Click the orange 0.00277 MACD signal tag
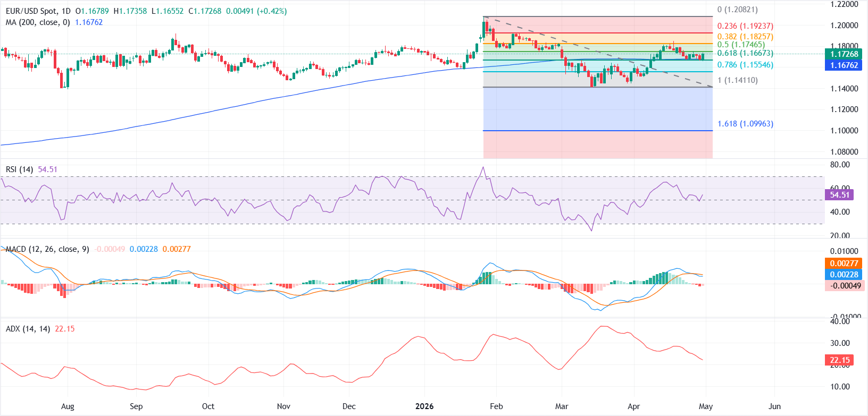This screenshot has width=868, height=416. point(844,264)
